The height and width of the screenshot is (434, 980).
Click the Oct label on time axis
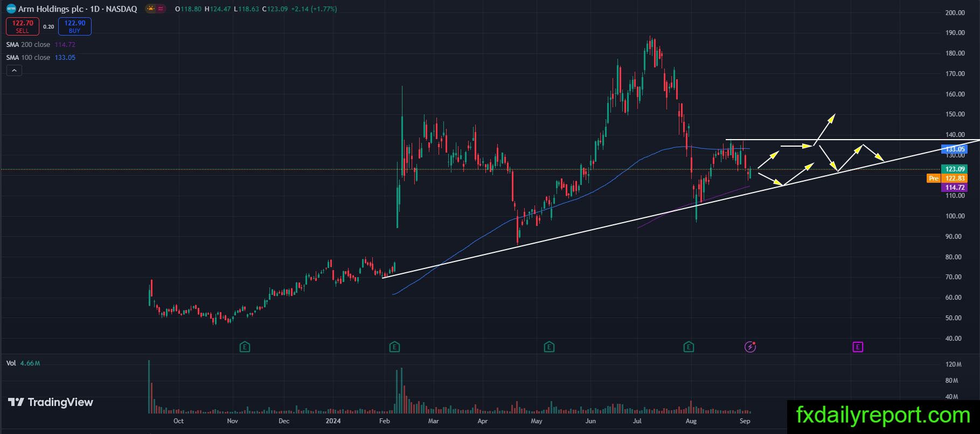click(x=178, y=421)
